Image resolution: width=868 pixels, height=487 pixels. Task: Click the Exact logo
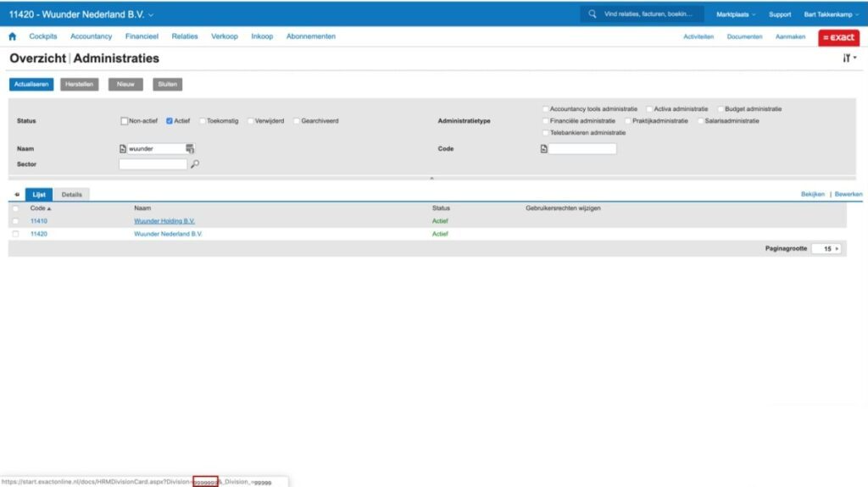point(838,37)
